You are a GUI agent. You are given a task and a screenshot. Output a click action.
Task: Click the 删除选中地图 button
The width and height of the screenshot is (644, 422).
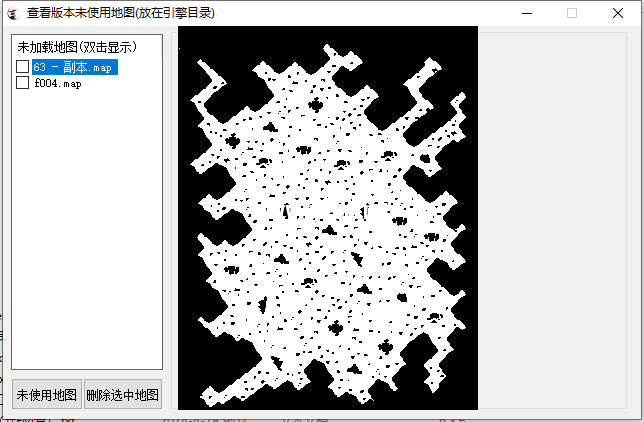point(122,394)
